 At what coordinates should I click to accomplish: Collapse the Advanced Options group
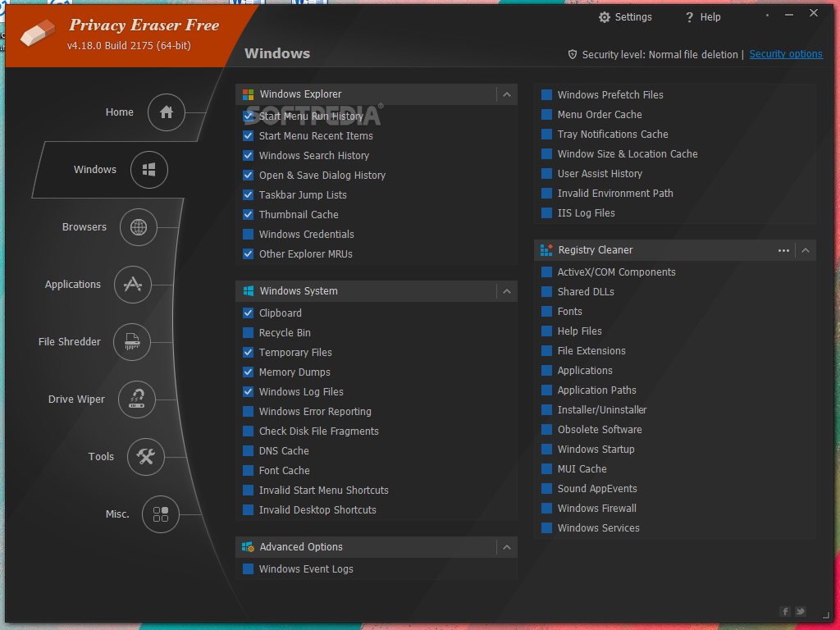pyautogui.click(x=507, y=547)
